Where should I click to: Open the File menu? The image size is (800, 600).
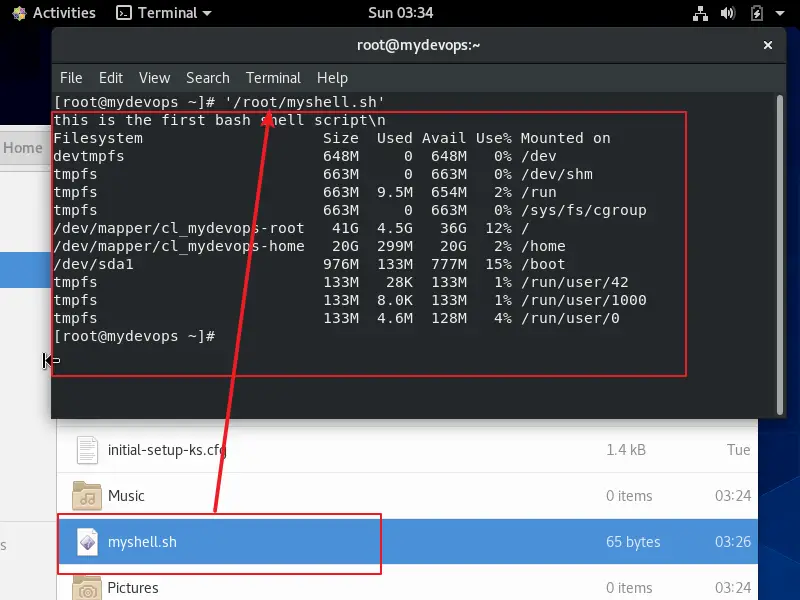pyautogui.click(x=70, y=77)
